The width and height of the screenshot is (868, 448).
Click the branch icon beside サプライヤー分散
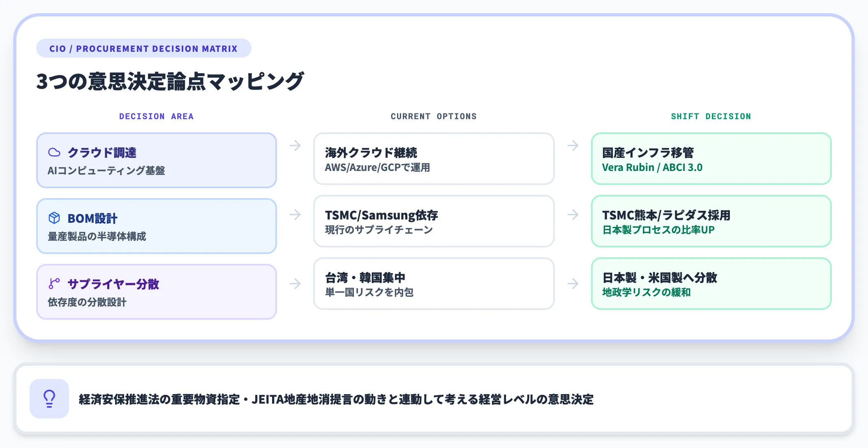[54, 284]
